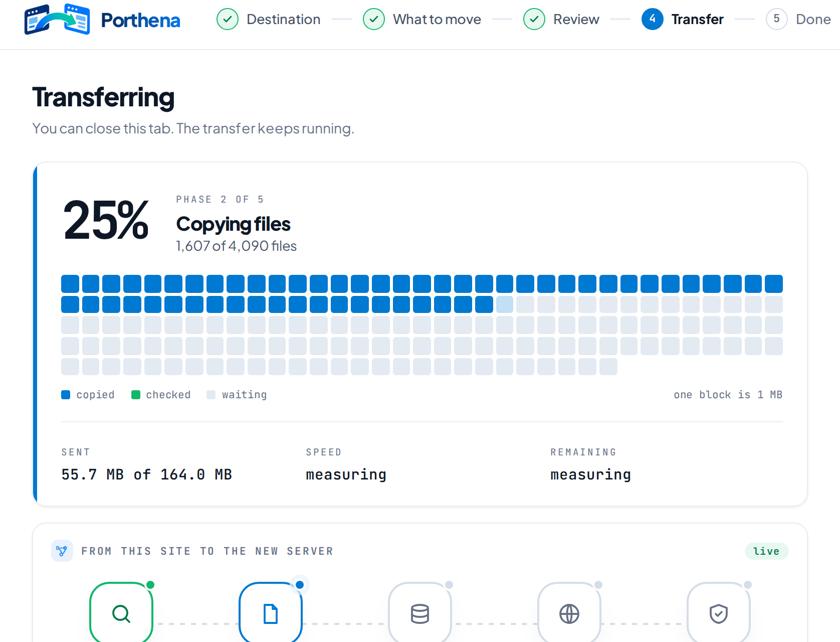Open the Transfer step label

(698, 19)
